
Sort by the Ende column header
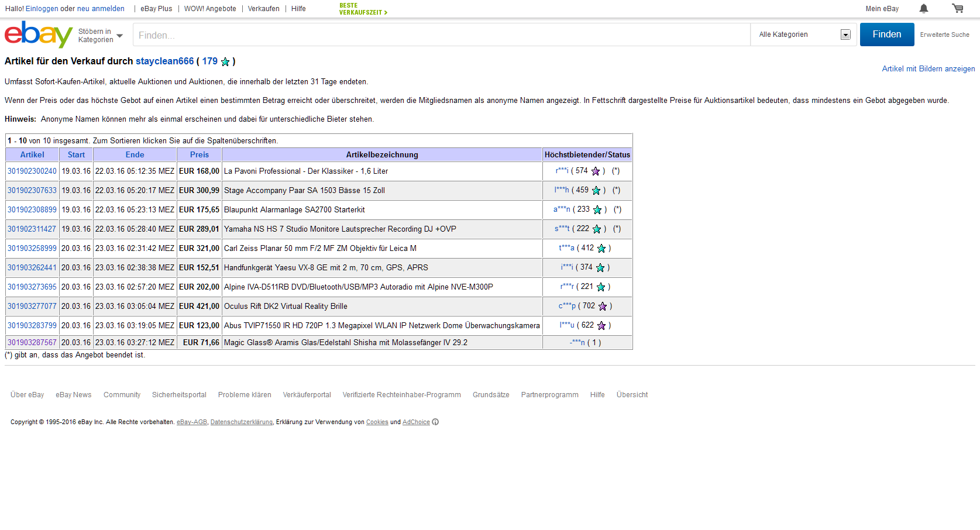[135, 155]
